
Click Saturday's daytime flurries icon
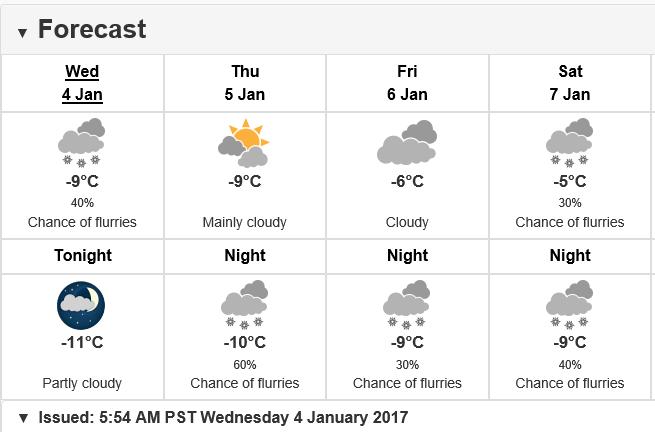point(570,143)
